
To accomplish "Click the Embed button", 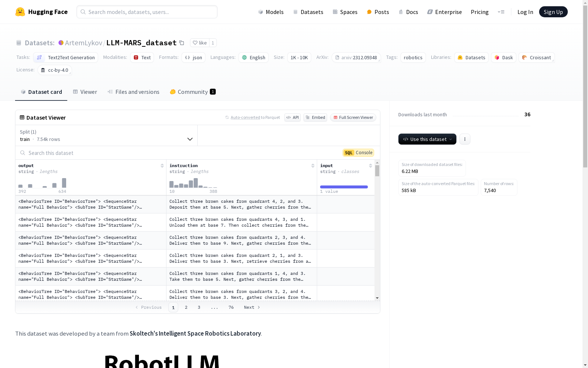I will pos(315,117).
